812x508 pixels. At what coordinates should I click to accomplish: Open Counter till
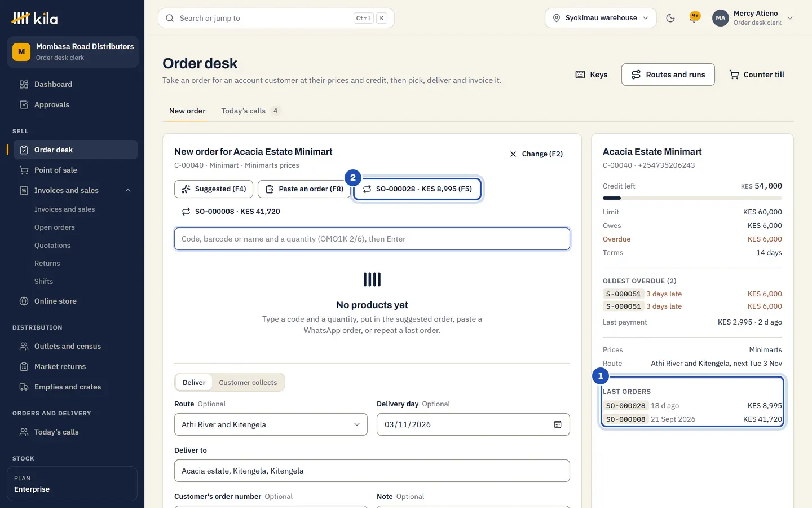coord(757,75)
